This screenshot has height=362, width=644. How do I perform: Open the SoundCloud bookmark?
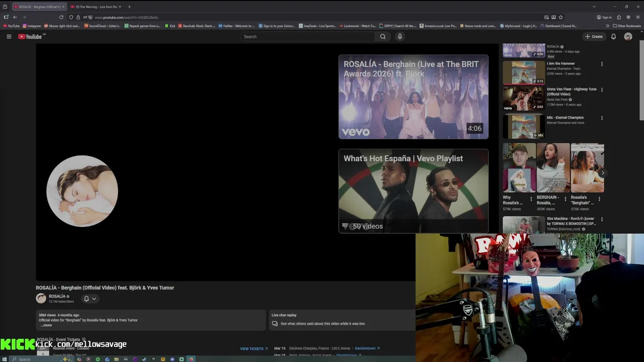pos(102,26)
